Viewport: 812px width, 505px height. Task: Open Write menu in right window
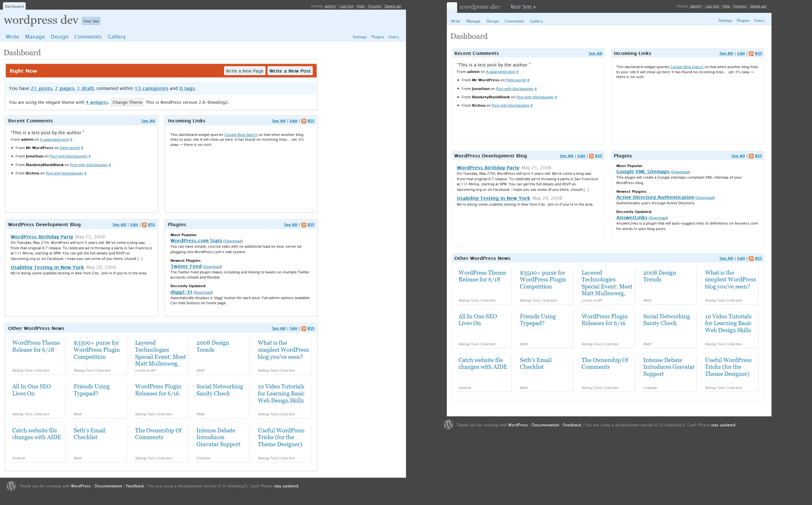(456, 21)
